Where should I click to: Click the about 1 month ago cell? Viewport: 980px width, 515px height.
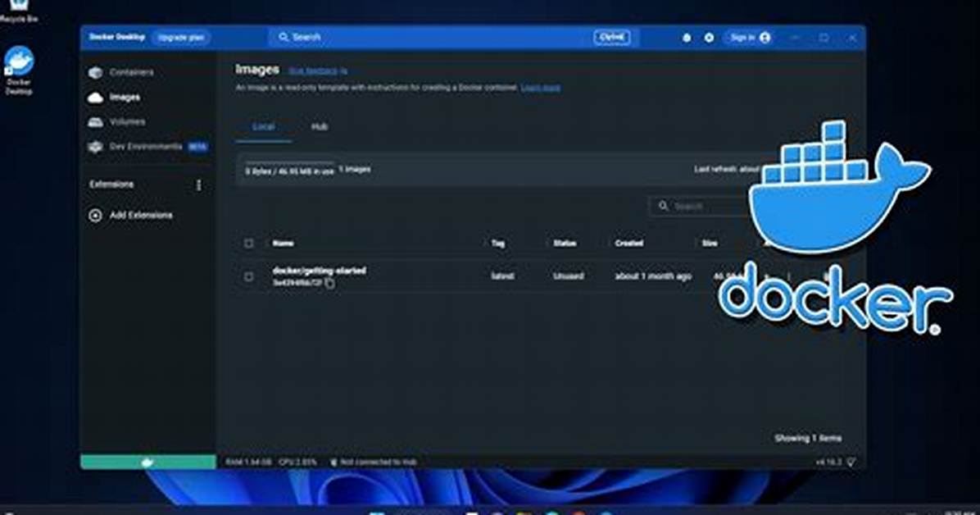(x=653, y=276)
